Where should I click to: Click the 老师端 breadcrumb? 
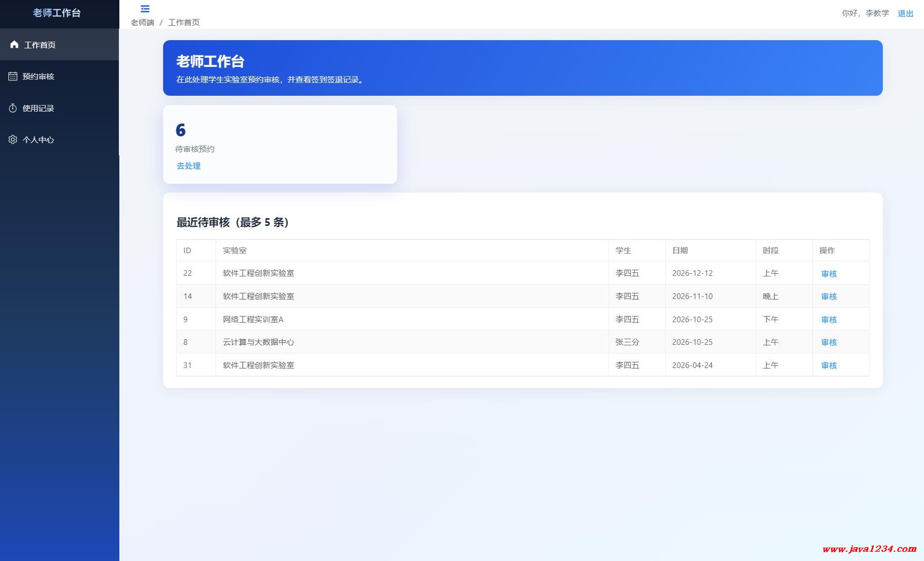(x=142, y=22)
